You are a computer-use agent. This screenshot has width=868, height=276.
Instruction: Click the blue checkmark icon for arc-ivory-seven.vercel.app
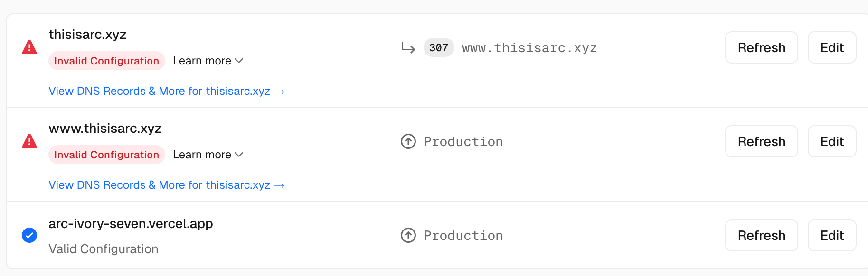(29, 235)
